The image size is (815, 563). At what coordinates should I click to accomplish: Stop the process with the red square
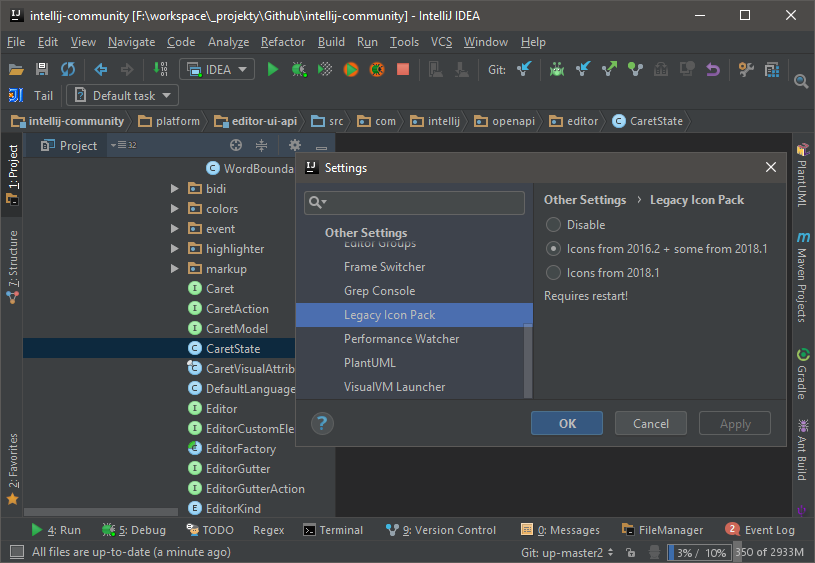pos(403,69)
